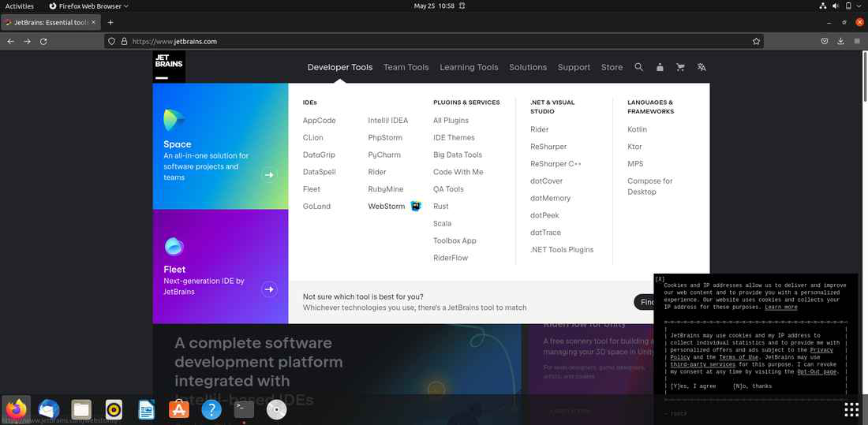This screenshot has width=868, height=425.
Task: Open Firefox application menu hamburger
Action: (x=857, y=42)
